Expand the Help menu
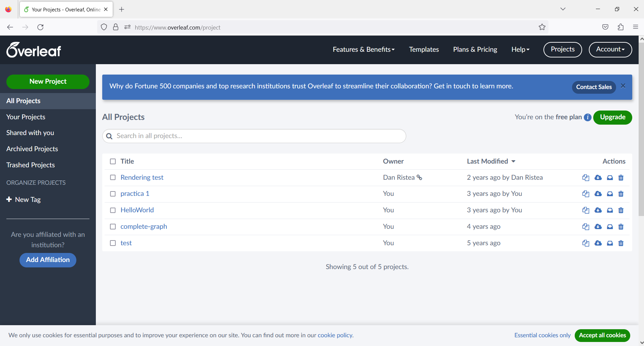 [x=520, y=49]
